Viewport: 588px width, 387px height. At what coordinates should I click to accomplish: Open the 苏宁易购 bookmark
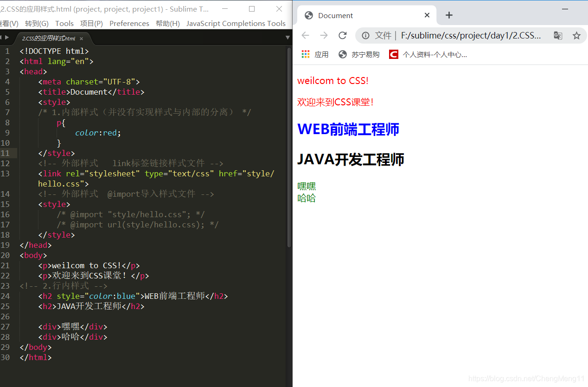(359, 54)
